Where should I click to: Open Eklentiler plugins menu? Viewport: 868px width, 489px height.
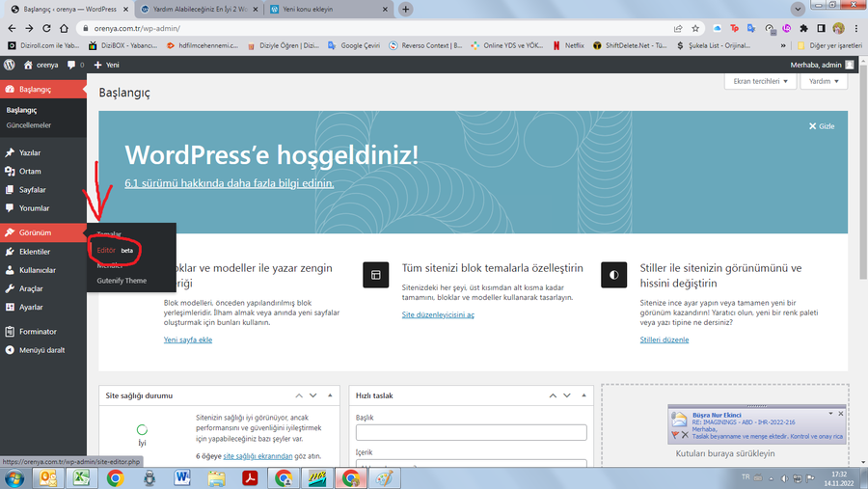35,252
